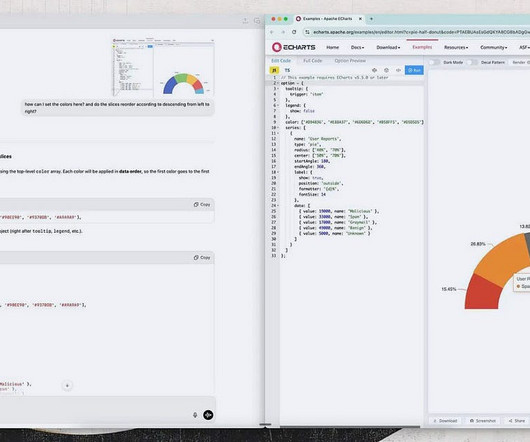Go back in the ECharts browser window

[272, 32]
